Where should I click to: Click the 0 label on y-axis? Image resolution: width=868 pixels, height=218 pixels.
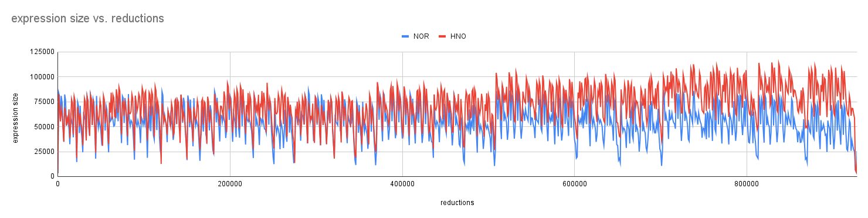click(53, 176)
